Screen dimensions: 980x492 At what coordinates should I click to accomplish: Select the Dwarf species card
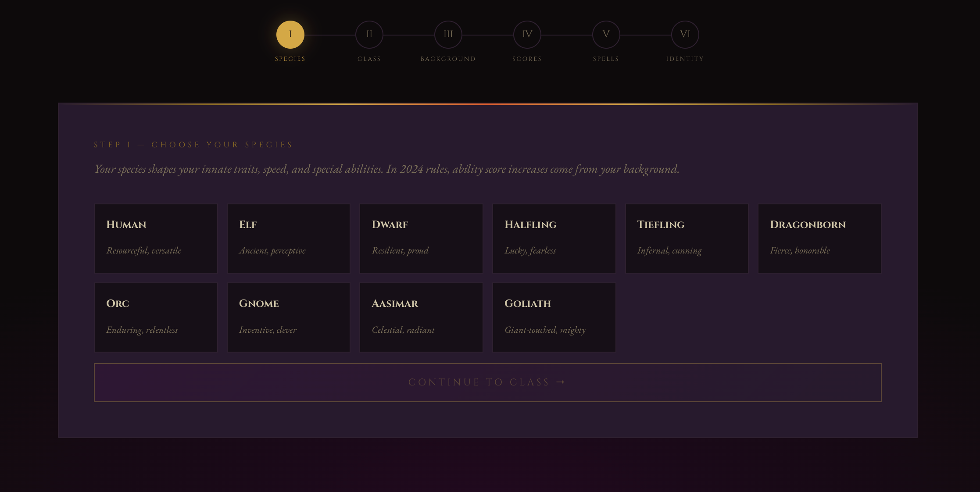(421, 239)
